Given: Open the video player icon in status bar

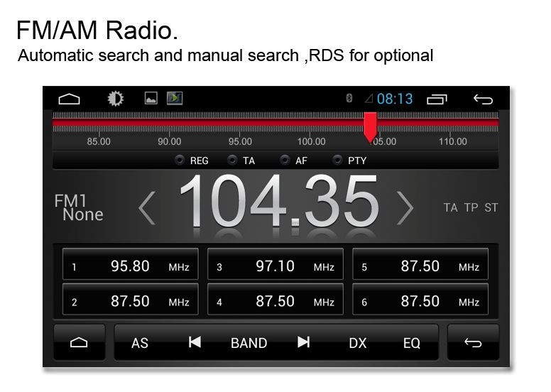Looking at the screenshot, I should coord(175,99).
